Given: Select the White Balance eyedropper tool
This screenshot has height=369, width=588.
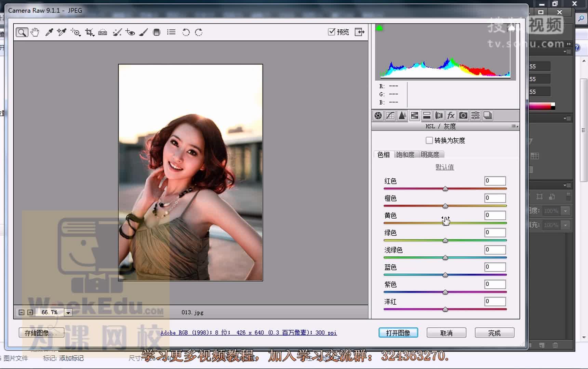Looking at the screenshot, I should (48, 32).
